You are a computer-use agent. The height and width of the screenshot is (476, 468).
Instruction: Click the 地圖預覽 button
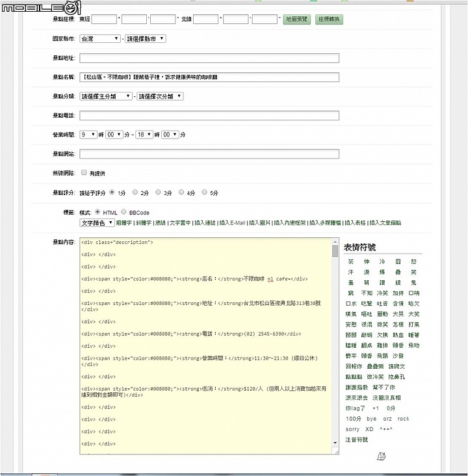[296, 19]
